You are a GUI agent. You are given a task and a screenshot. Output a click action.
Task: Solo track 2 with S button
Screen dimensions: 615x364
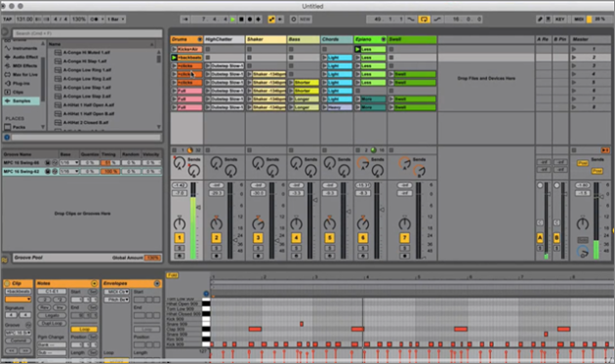tap(216, 248)
